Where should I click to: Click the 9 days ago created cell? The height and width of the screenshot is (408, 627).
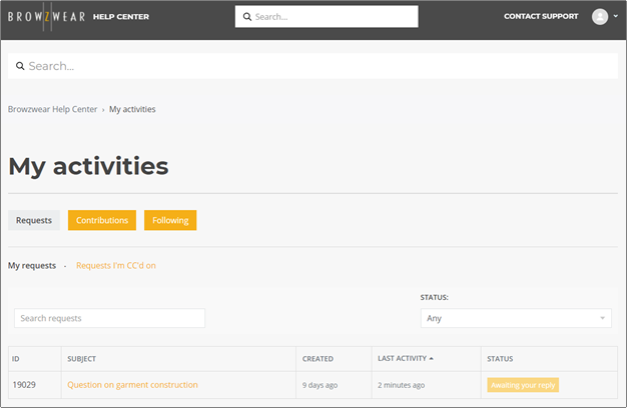[320, 385]
